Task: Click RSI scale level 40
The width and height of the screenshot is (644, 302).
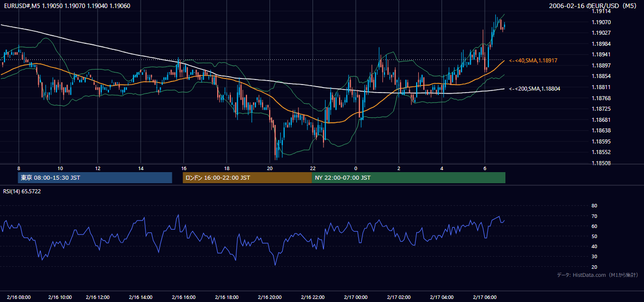Action: (594, 247)
